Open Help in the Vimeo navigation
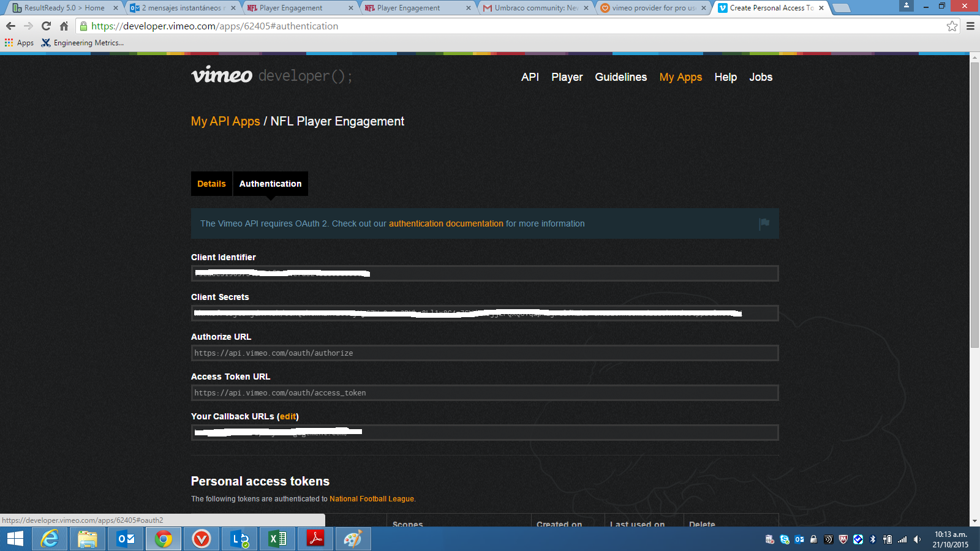980x551 pixels. click(725, 77)
